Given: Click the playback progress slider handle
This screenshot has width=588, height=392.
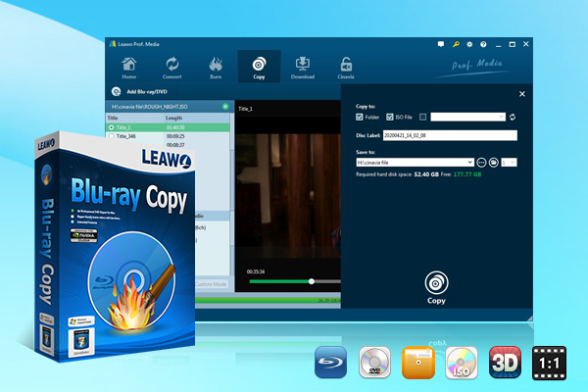Looking at the screenshot, I should 312,281.
